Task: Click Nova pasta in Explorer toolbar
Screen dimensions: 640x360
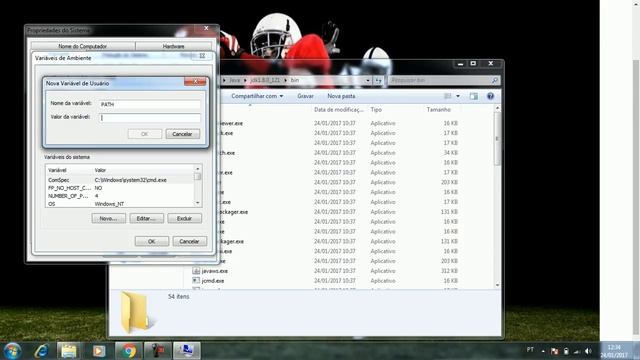Action: tap(341, 96)
